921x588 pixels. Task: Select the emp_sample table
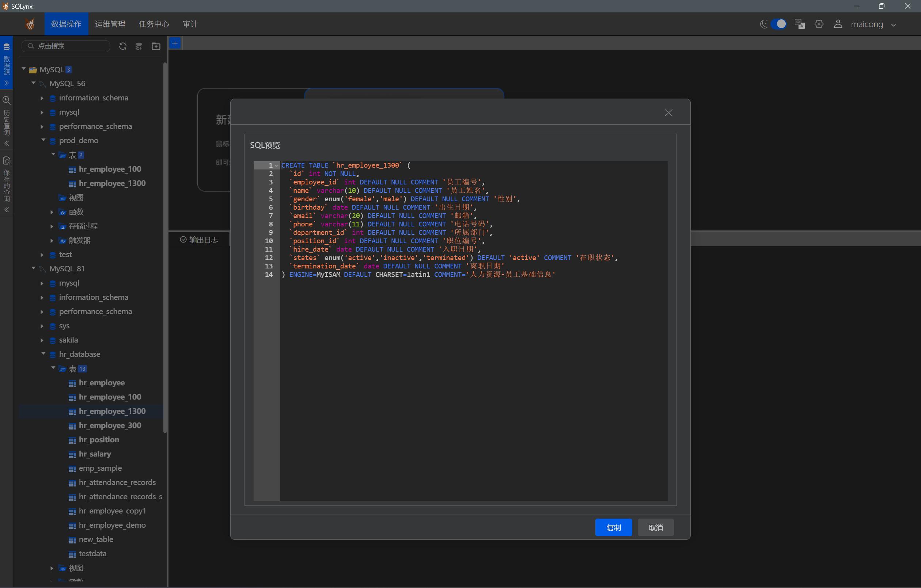point(100,468)
